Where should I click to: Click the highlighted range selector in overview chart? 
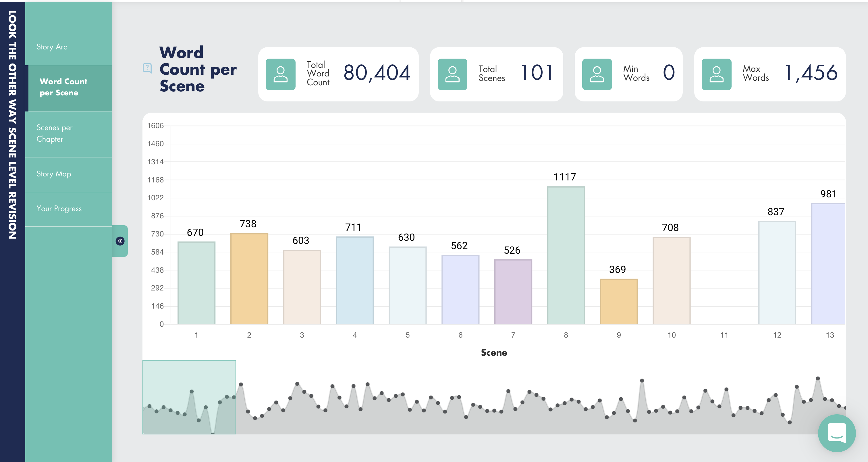coord(189,397)
